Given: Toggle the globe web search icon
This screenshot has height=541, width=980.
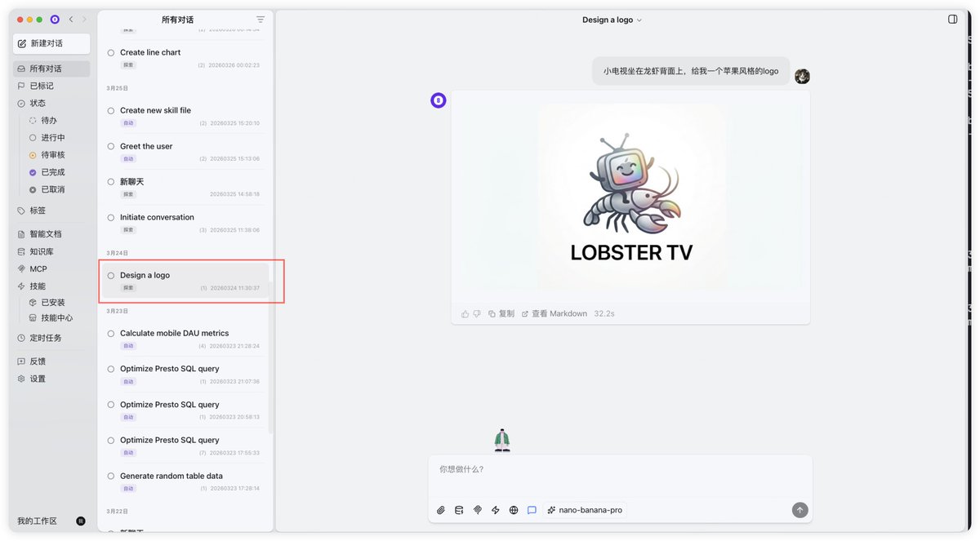Looking at the screenshot, I should pos(514,510).
